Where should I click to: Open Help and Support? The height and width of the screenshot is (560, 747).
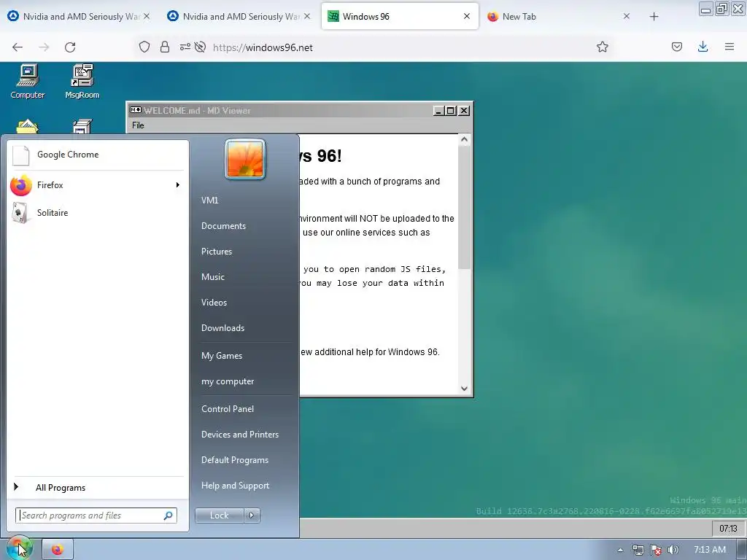pyautogui.click(x=235, y=486)
